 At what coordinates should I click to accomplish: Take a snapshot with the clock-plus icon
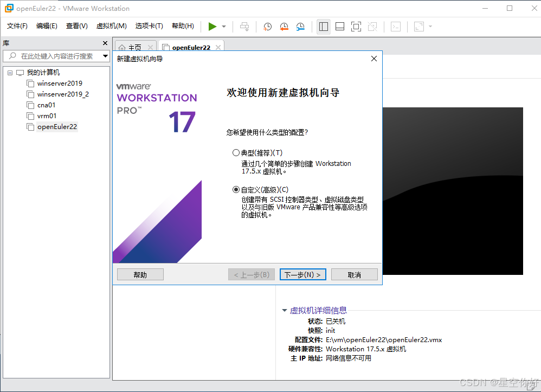pos(267,27)
